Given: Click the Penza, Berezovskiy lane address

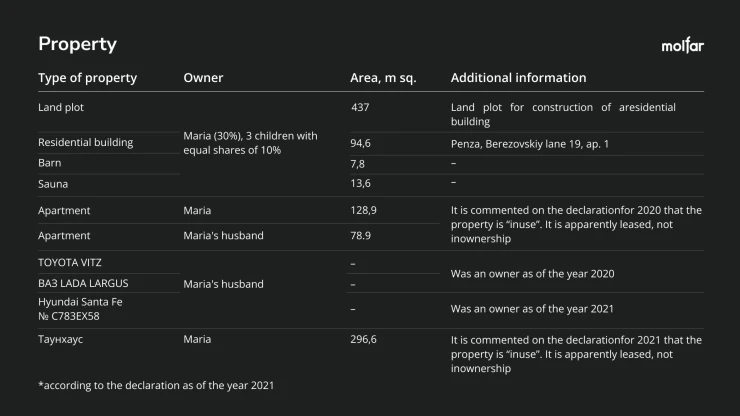Looking at the screenshot, I should pos(530,144).
